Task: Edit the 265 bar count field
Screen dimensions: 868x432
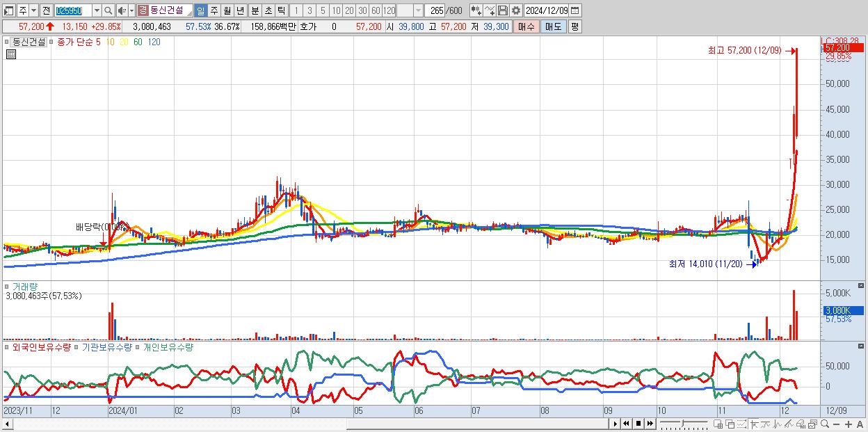Action: 435,10
